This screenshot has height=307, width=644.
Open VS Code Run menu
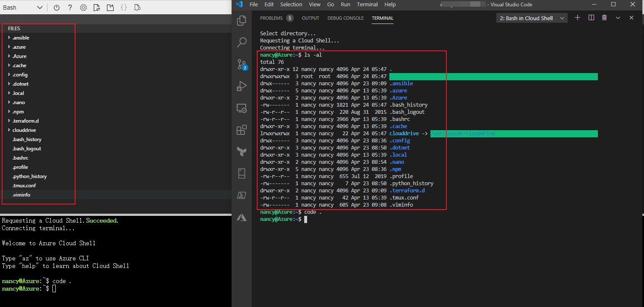click(x=345, y=5)
